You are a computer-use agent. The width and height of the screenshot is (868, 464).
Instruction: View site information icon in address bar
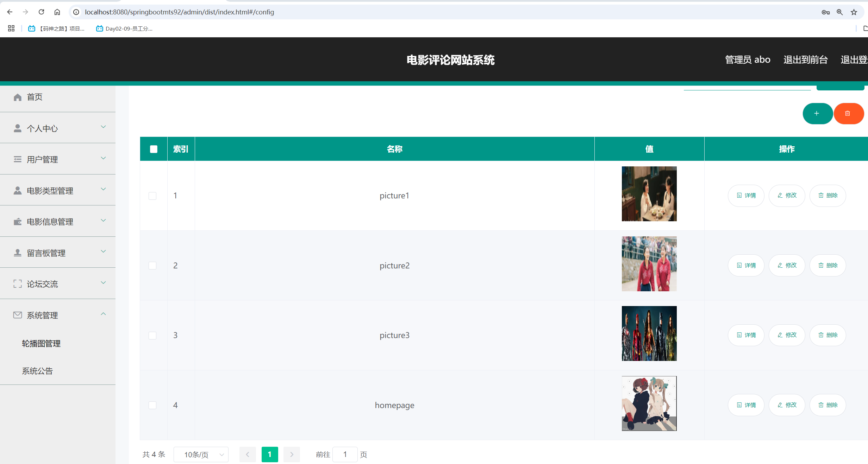(x=76, y=12)
